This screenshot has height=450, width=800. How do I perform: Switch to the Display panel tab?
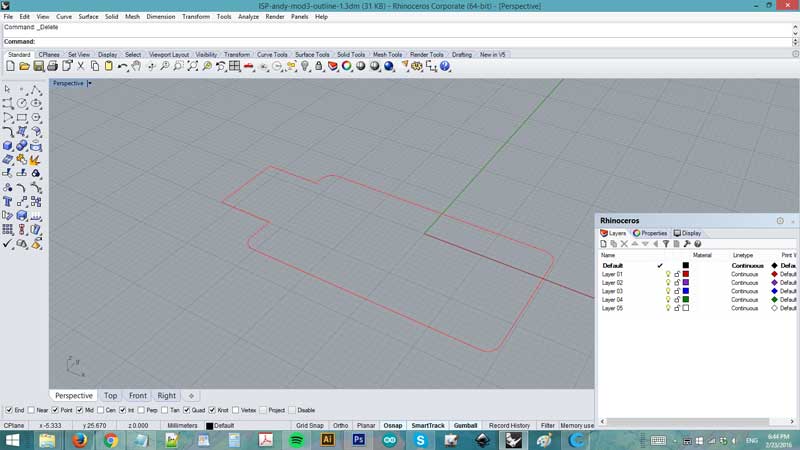click(687, 233)
